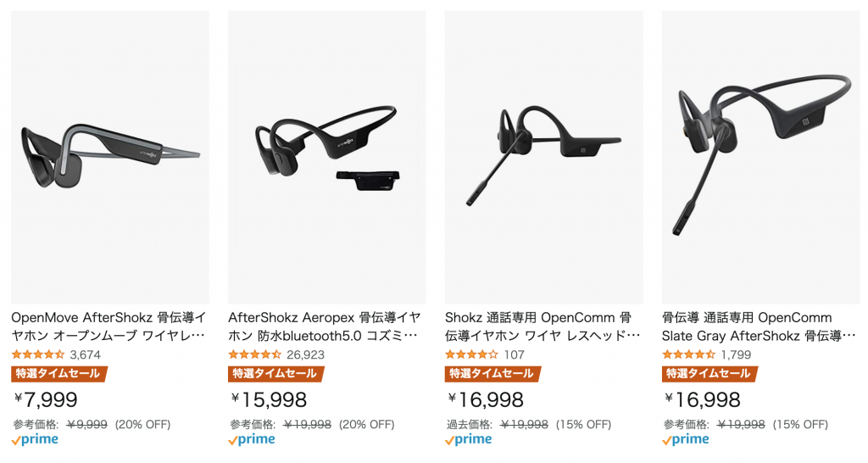Open the Shokz OpenComm headset image
868x463 pixels.
click(544, 157)
